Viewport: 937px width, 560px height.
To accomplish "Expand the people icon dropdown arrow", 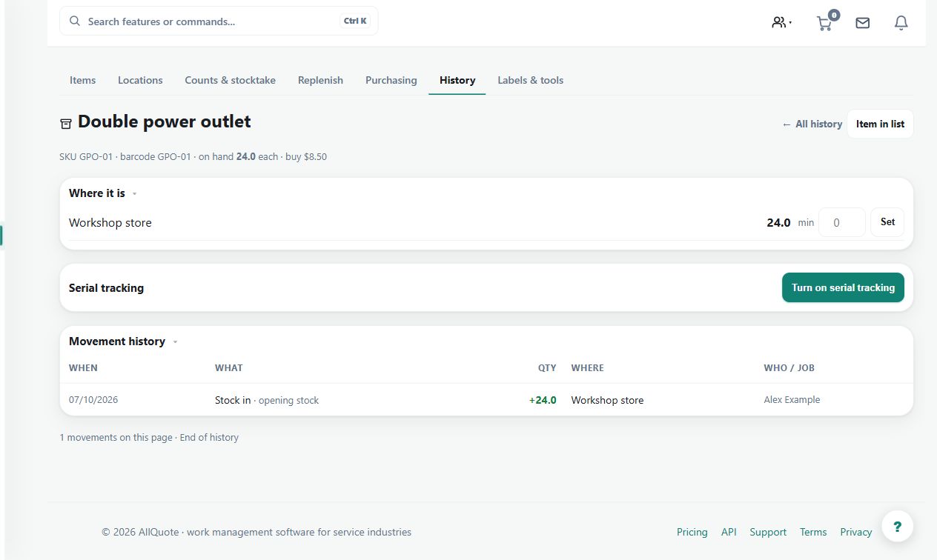I will point(790,23).
